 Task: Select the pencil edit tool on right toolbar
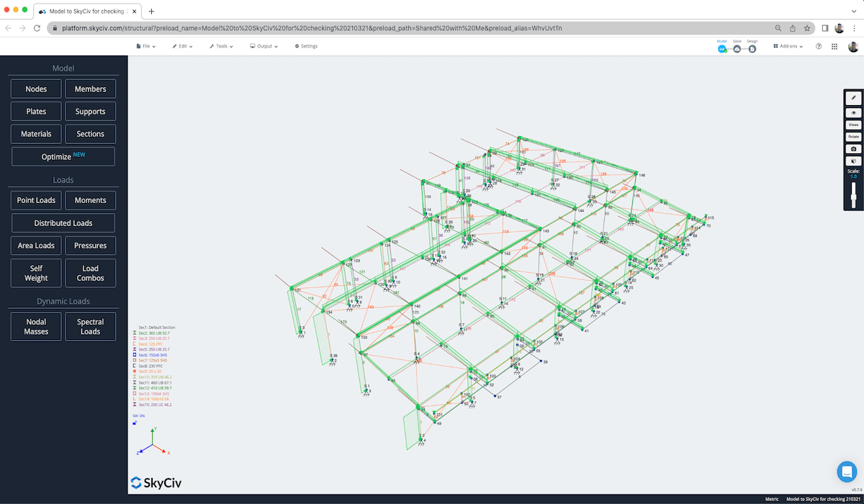[x=852, y=97]
